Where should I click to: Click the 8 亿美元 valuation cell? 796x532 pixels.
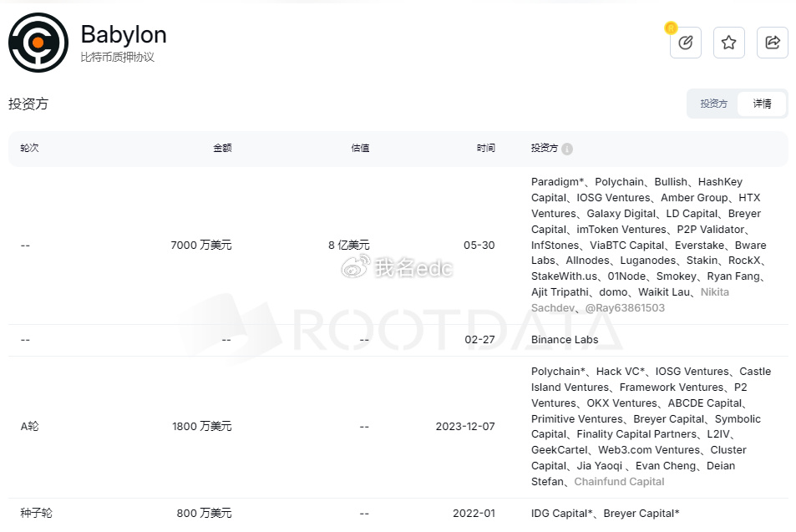[x=349, y=246]
